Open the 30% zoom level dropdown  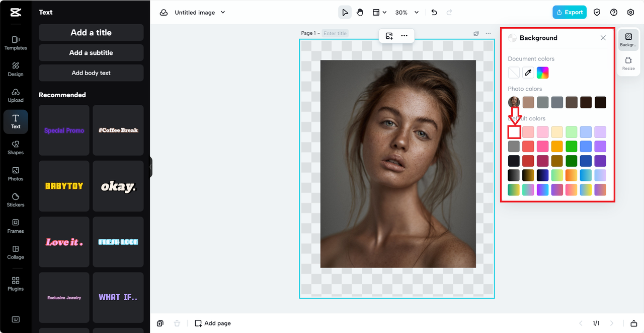[x=417, y=13]
